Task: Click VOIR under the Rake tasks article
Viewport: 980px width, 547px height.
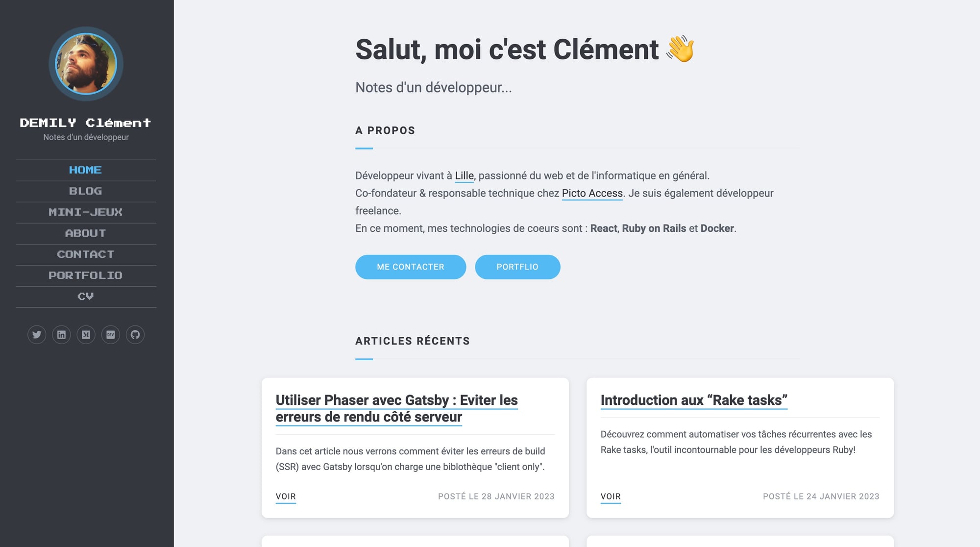Action: 611,496
